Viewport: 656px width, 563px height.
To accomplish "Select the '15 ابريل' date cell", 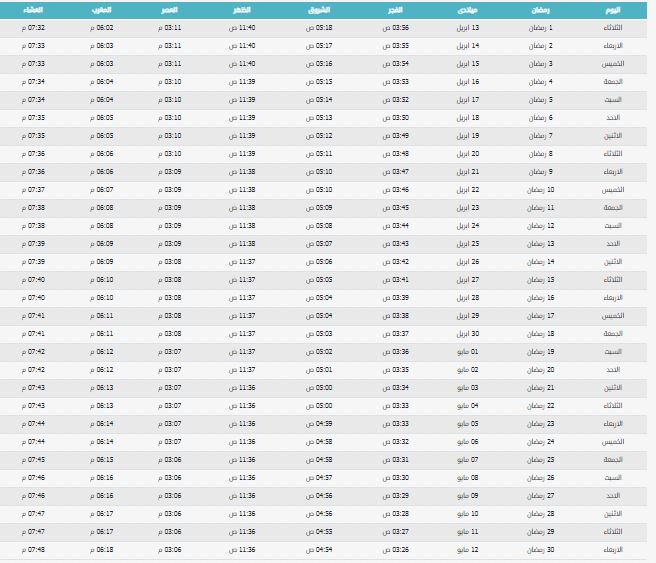I will (468, 64).
